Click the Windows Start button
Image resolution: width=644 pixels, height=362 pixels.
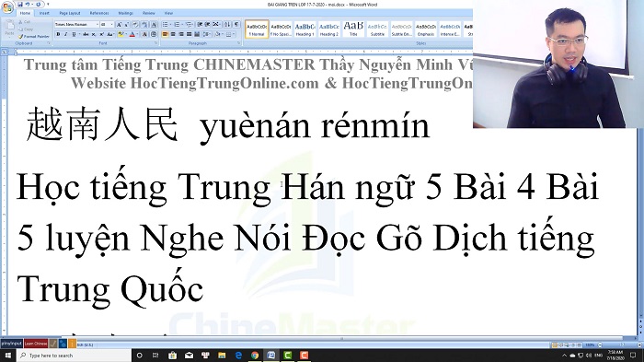point(7,356)
